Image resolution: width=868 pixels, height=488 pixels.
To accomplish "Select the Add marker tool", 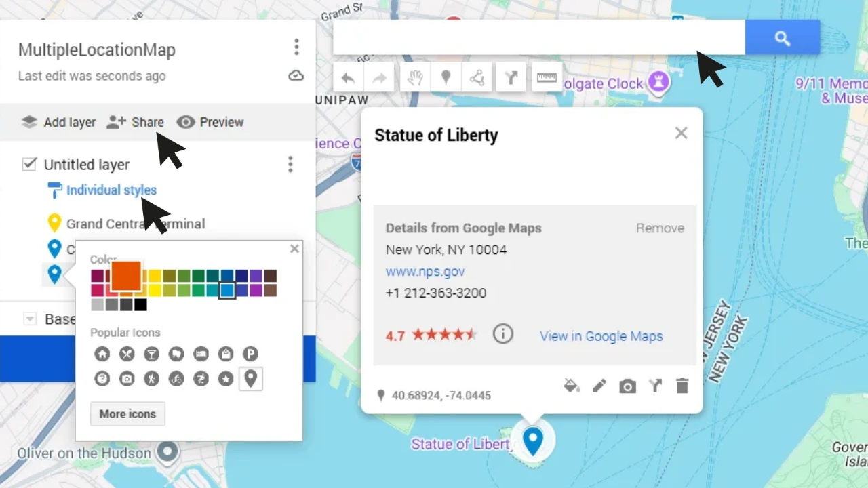I will 446,78.
